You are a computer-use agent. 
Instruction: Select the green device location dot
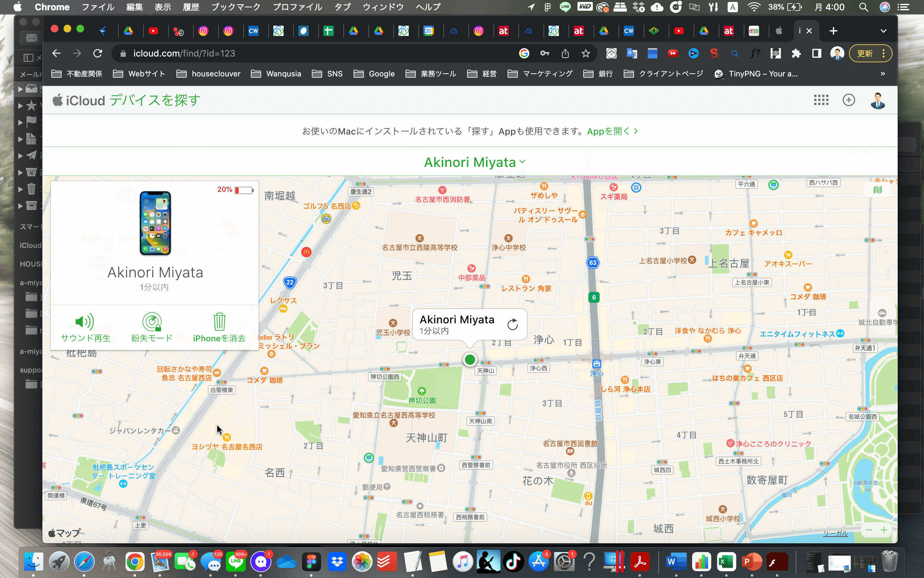pyautogui.click(x=470, y=359)
